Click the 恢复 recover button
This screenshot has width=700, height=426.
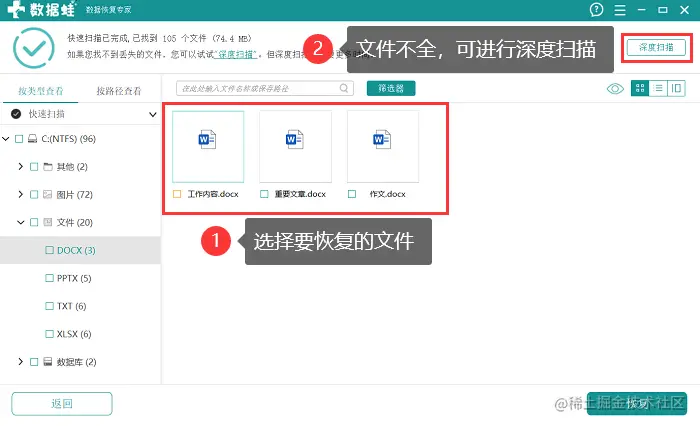pyautogui.click(x=637, y=404)
